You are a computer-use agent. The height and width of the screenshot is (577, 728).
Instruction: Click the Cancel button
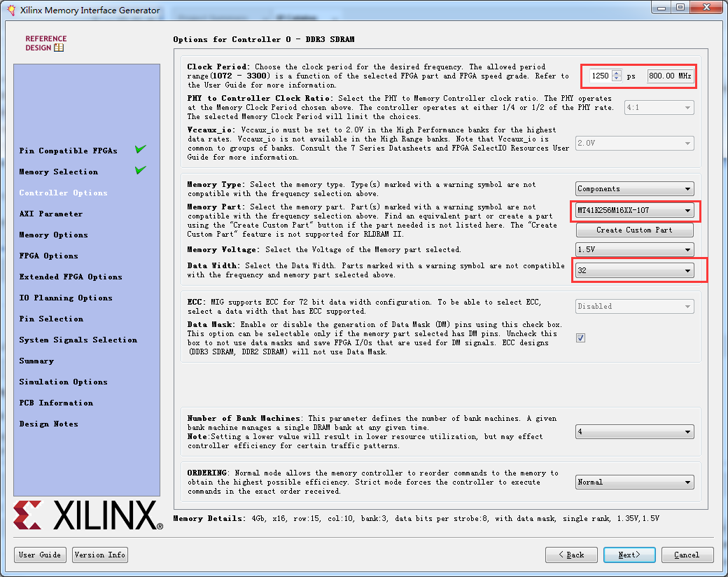click(687, 555)
